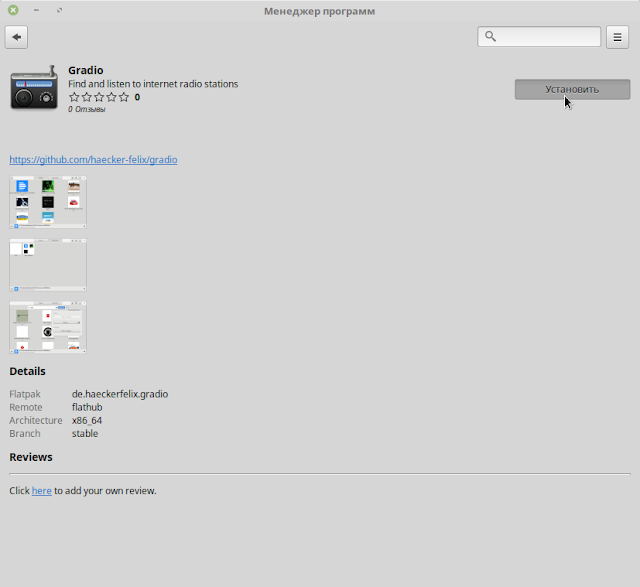Click the 'Reviews' heading
The width and height of the screenshot is (640, 587).
(31, 457)
